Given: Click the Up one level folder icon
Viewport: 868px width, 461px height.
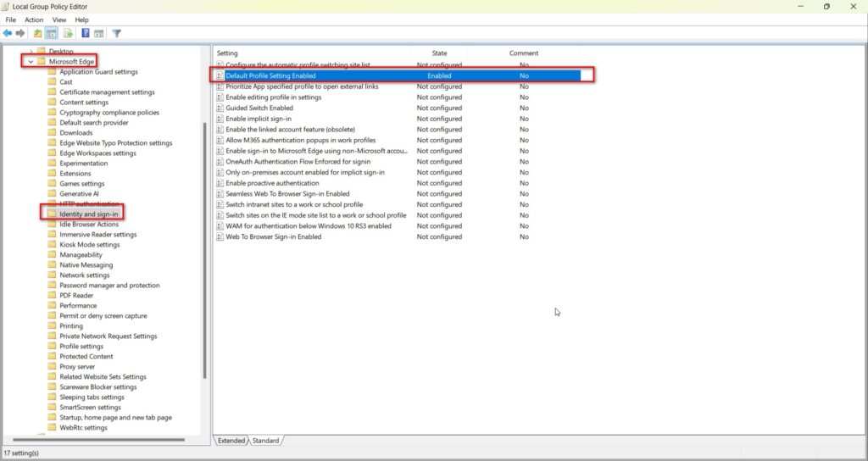Looking at the screenshot, I should [37, 33].
